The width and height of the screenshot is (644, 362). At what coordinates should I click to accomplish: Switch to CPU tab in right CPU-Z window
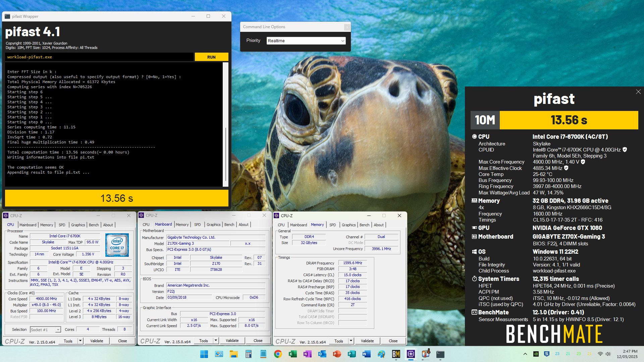pos(281,225)
